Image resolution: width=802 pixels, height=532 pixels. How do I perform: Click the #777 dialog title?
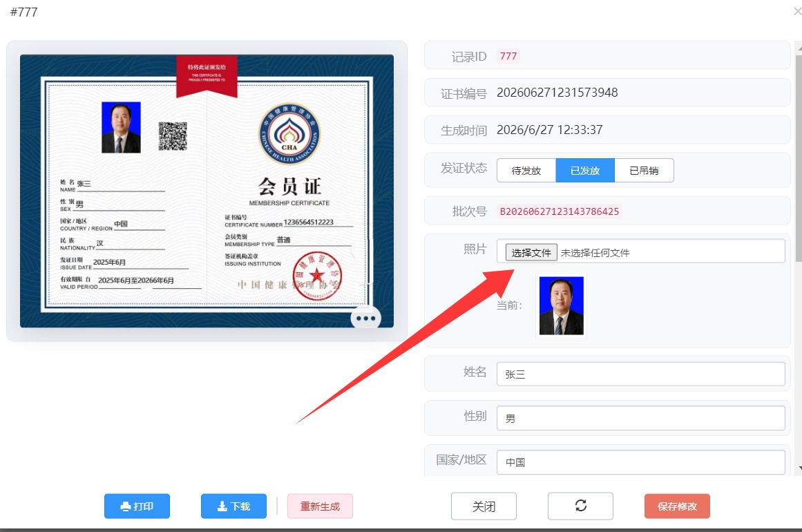coord(24,12)
